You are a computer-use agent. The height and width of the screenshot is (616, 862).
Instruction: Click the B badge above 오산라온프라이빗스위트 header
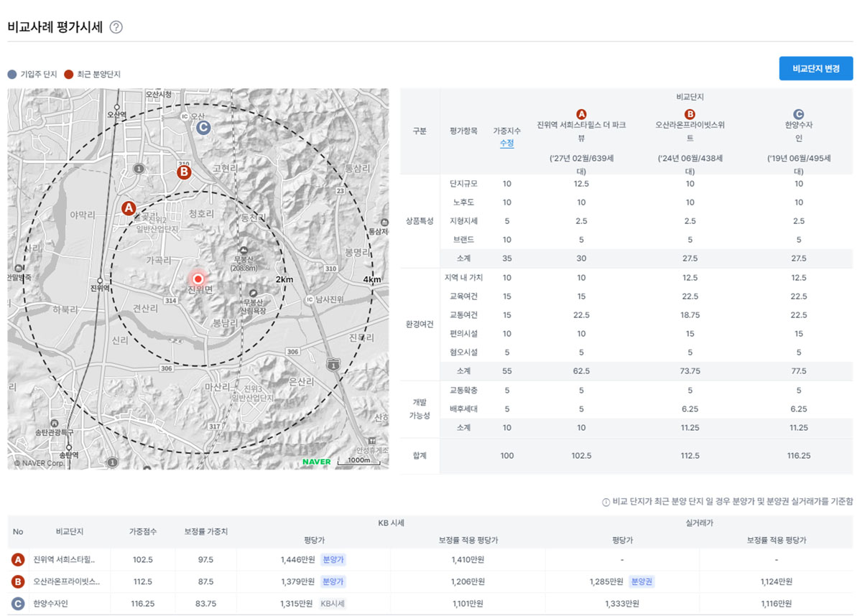[x=690, y=114]
